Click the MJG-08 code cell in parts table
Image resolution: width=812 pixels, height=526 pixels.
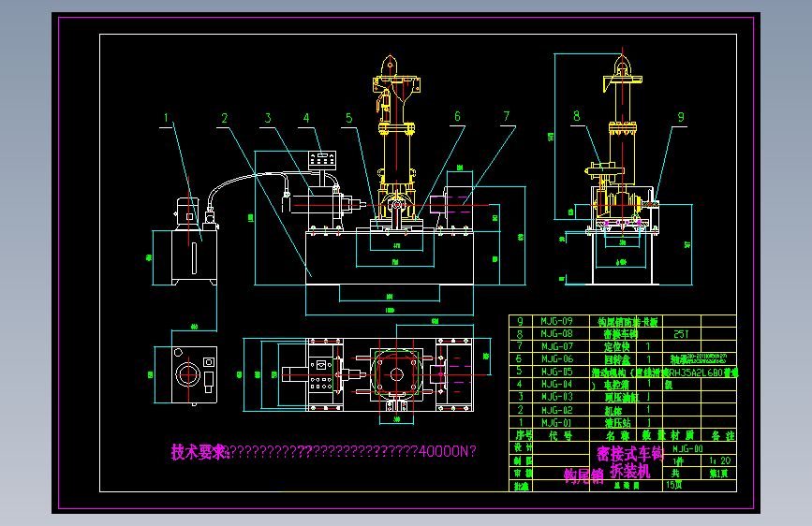pos(556,334)
